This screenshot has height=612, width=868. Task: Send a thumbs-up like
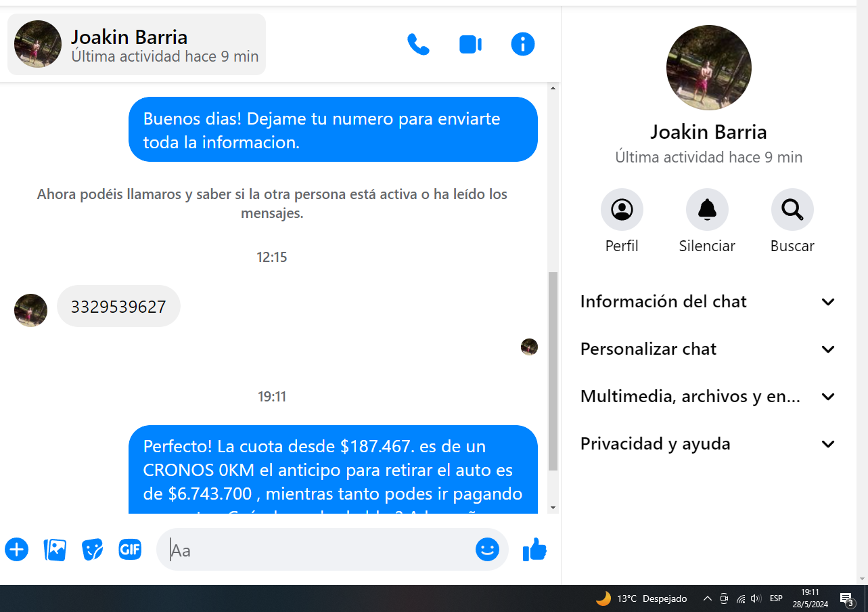534,550
